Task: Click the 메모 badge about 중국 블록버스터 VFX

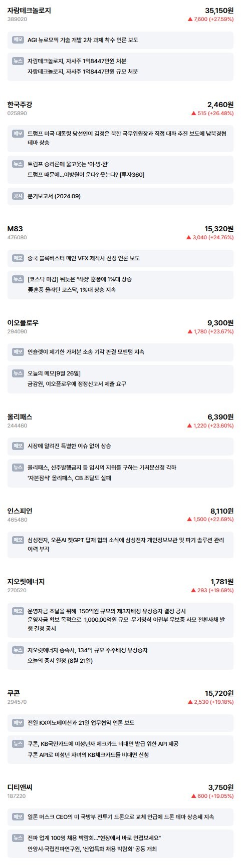Action: tap(18, 258)
